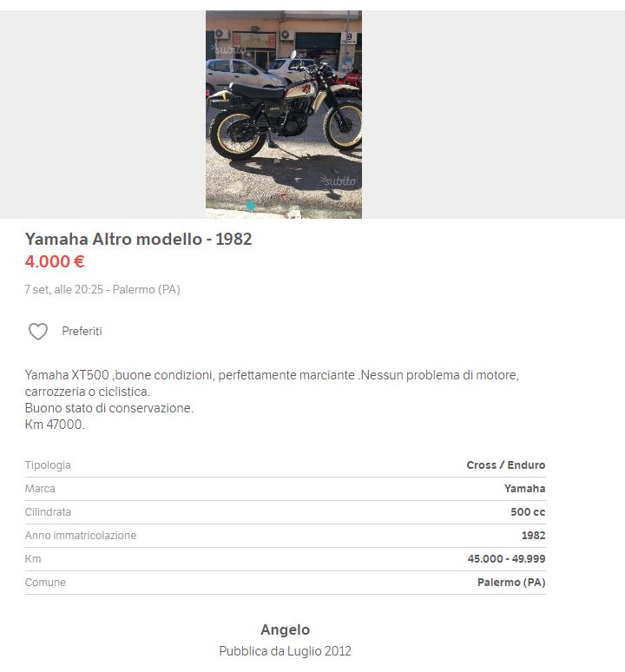
Task: Select the Cross / Enduro typology value
Action: click(506, 465)
